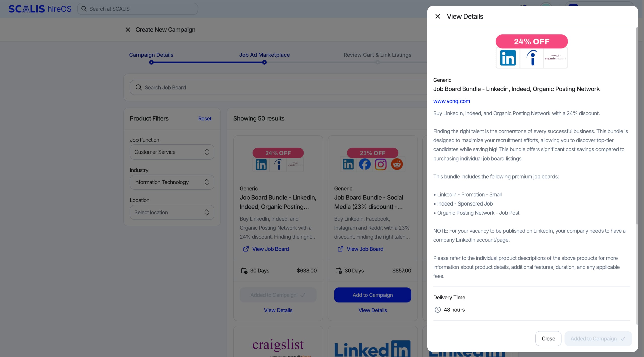Viewport: 644px width, 357px height.
Task: Go to the Job Ad Marketplace step
Action: [264, 55]
